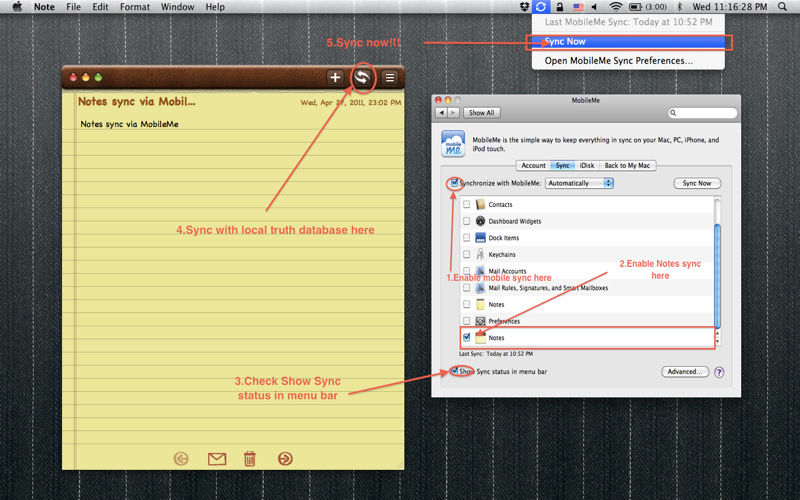
Task: Toggle Show Sync status in menu bar
Action: [455, 371]
